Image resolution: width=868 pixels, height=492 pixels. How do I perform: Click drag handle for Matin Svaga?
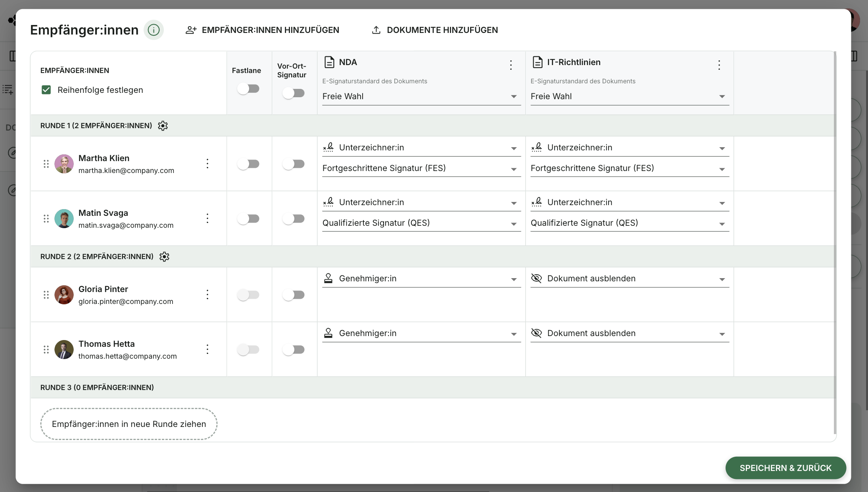coord(46,219)
